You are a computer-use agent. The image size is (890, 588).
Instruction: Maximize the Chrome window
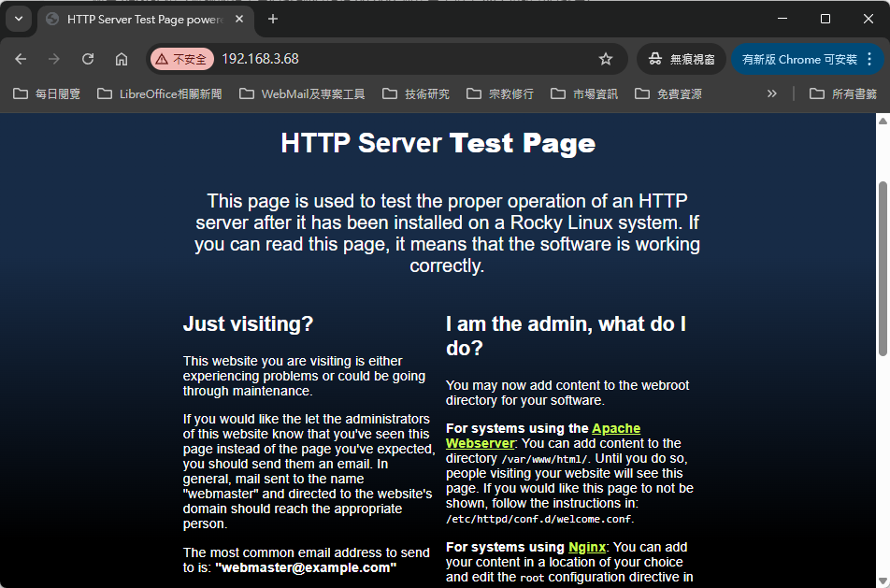pos(825,19)
